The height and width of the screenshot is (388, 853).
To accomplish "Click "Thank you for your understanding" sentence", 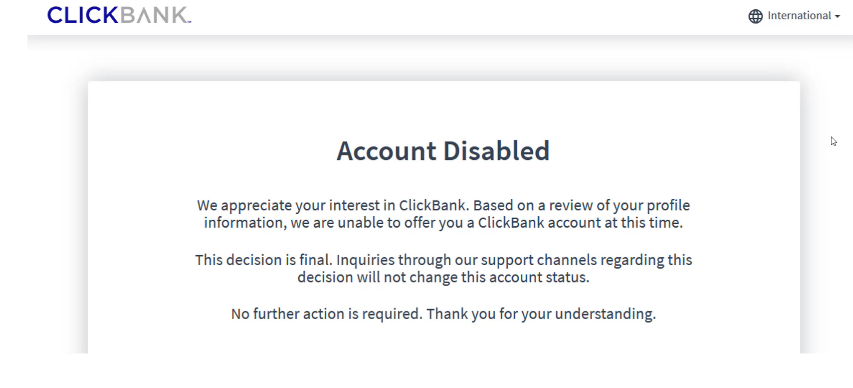I will 541,314.
